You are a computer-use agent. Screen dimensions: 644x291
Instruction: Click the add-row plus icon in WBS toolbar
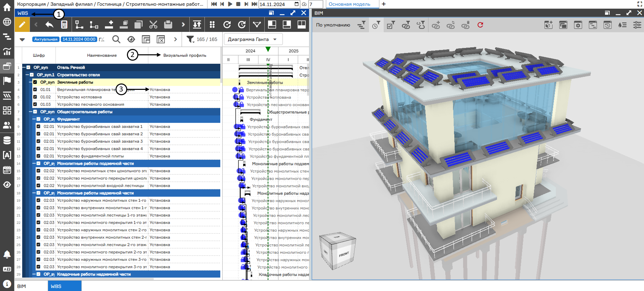[109, 24]
